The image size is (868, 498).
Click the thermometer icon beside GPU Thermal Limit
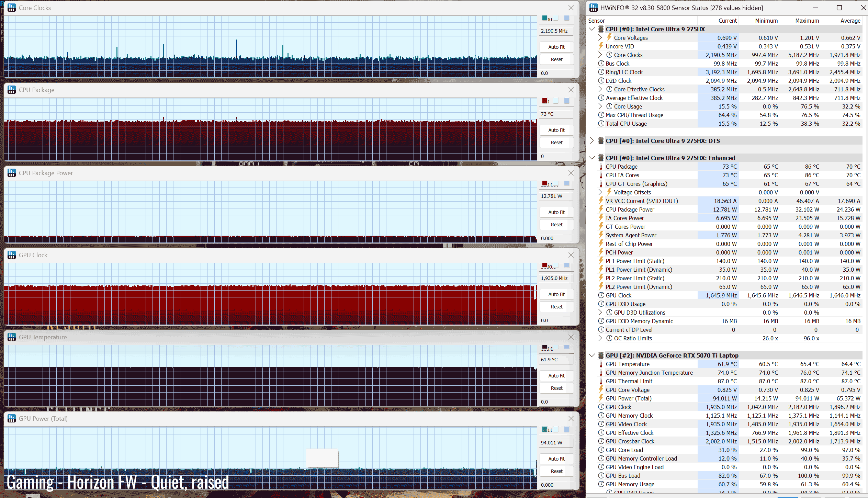click(x=601, y=381)
